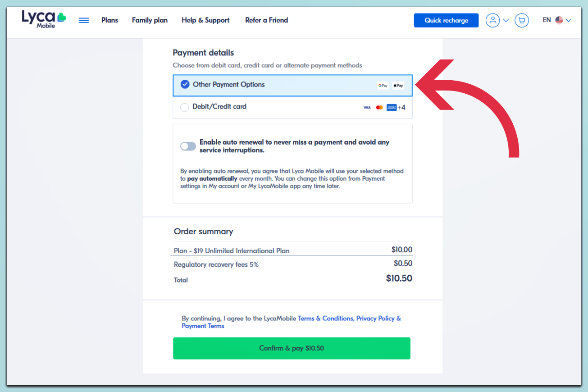Expand the account dropdown chevron
588x392 pixels.
click(x=506, y=20)
